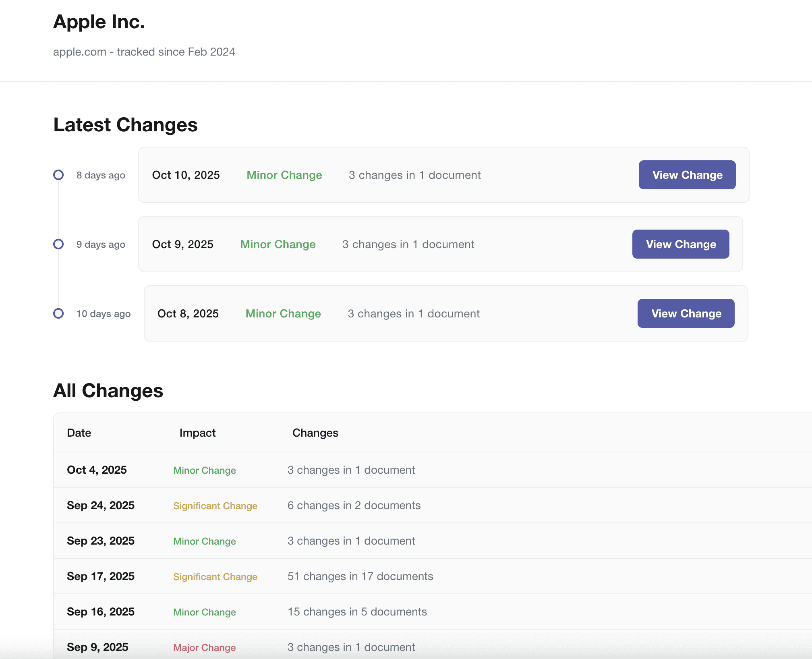Click View Change for Oct 8, 2025
812x659 pixels.
[x=686, y=313]
